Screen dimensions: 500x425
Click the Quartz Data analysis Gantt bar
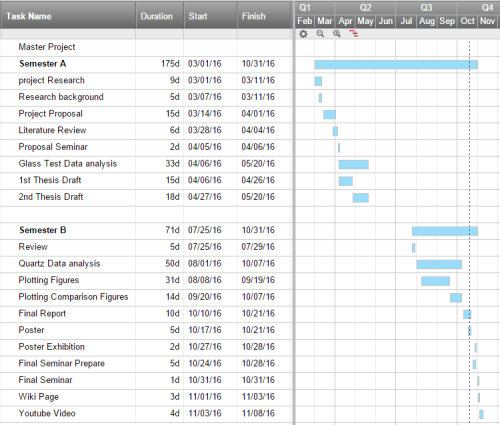[439, 264]
